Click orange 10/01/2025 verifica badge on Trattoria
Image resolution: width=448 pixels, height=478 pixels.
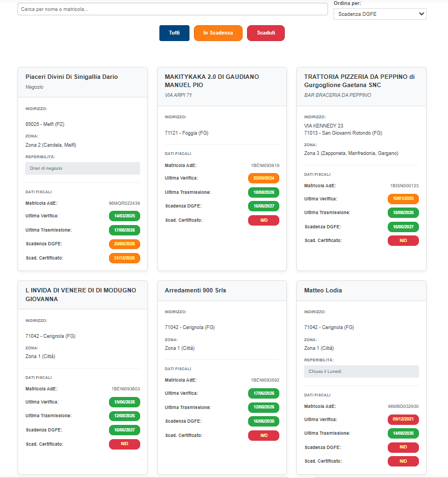[x=403, y=198]
